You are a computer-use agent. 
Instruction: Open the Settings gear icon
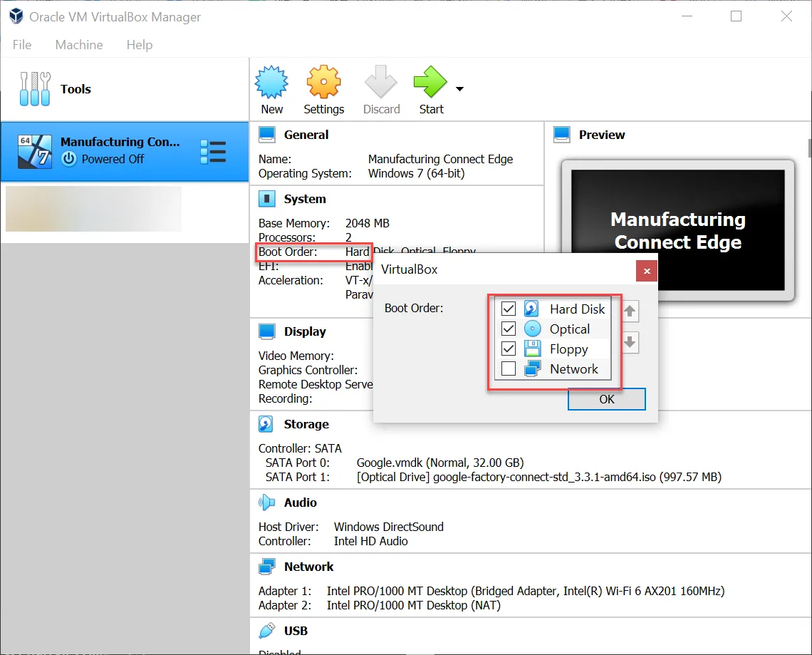[x=323, y=82]
